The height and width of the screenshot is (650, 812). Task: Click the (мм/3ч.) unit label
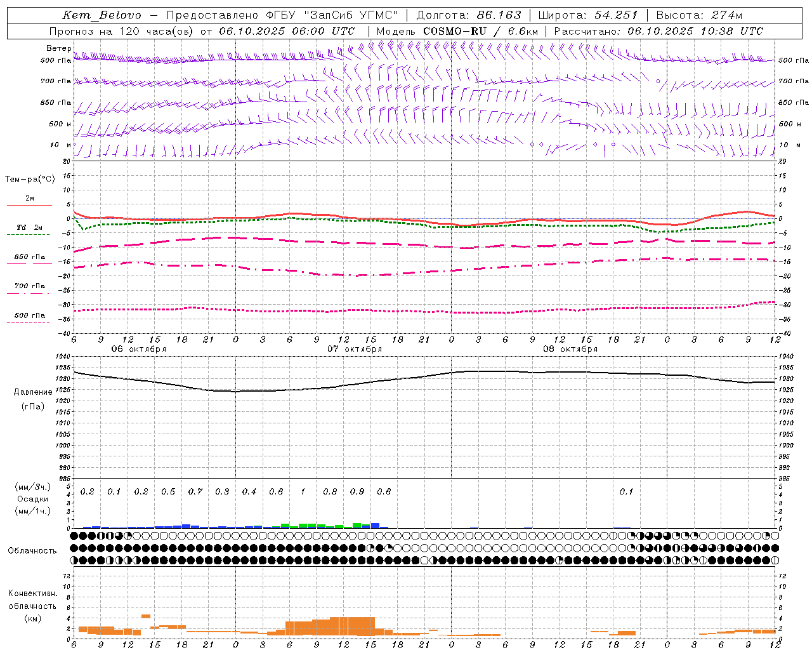pos(32,487)
